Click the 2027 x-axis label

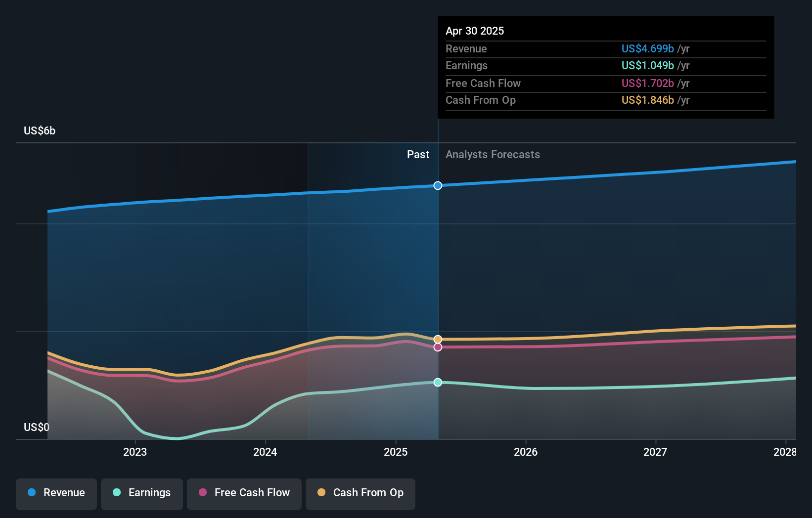(x=655, y=452)
